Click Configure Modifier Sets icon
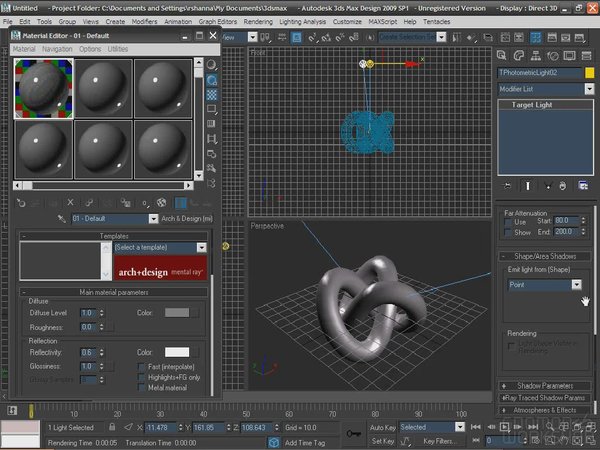600x450 pixels. click(583, 186)
